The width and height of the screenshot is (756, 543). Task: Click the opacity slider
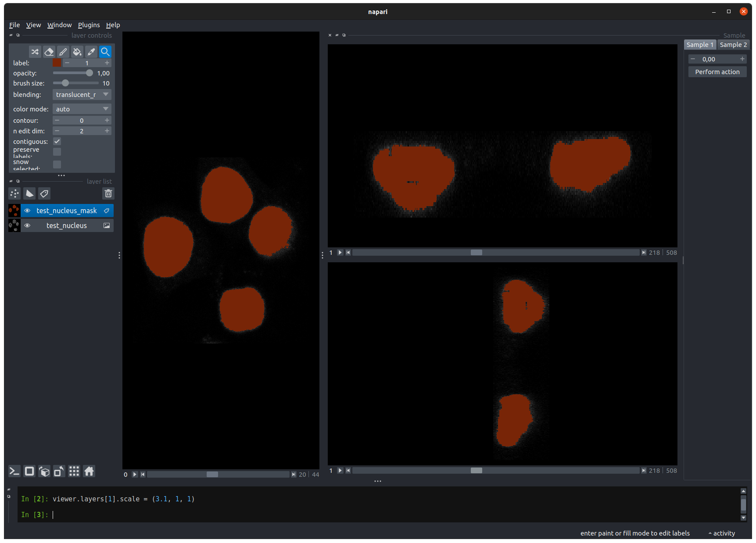[73, 73]
